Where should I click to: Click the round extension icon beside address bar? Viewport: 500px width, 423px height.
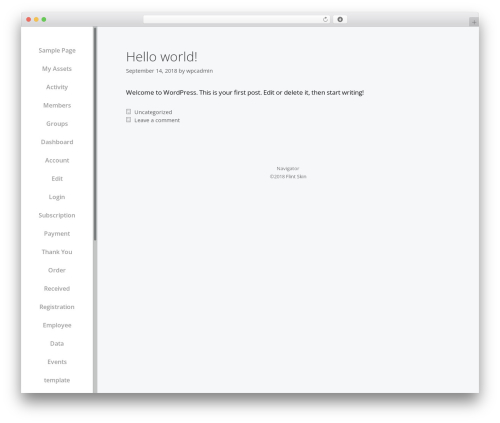point(340,19)
